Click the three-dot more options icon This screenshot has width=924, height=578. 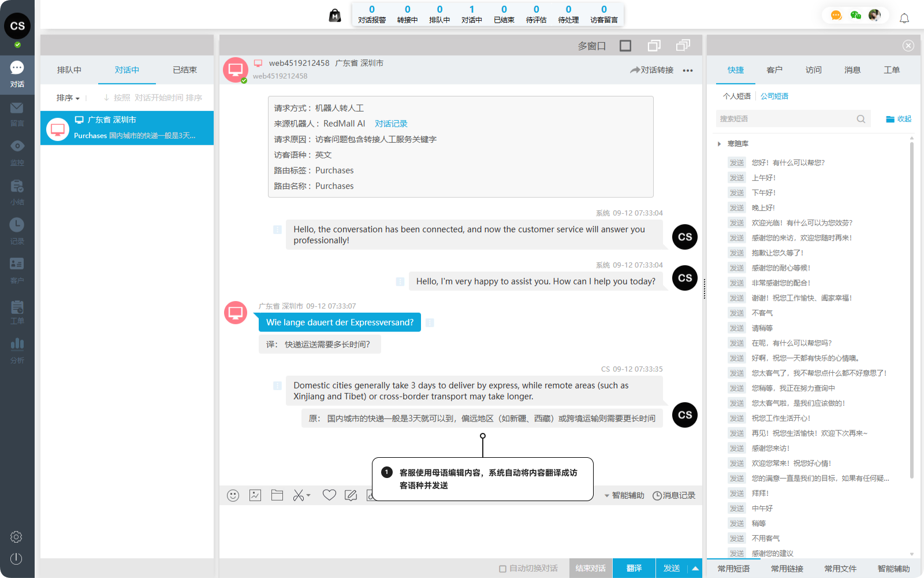pyautogui.click(x=688, y=71)
